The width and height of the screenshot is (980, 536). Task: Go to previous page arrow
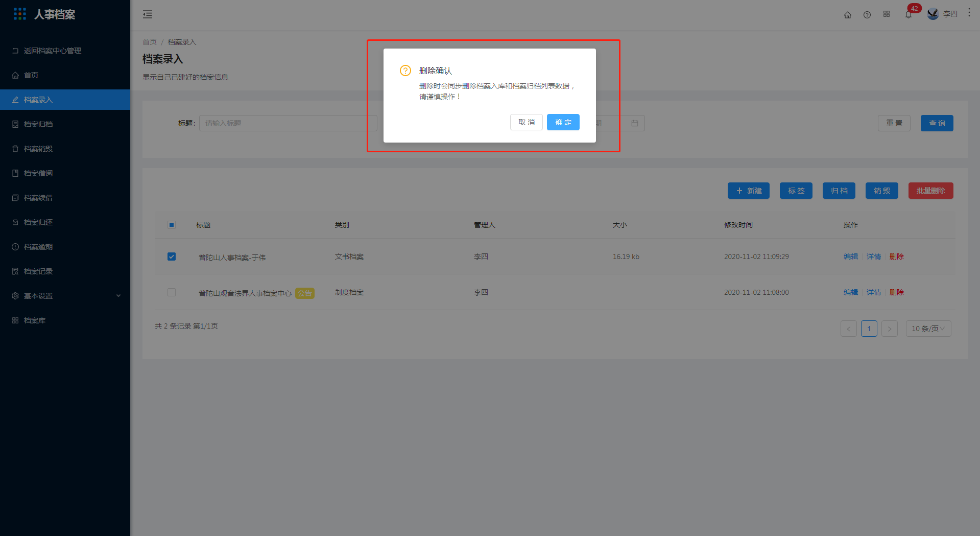849,329
